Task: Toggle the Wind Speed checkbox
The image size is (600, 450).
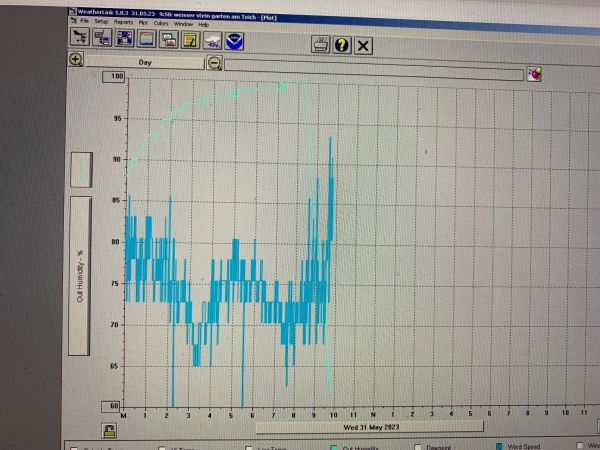Action: click(500, 447)
